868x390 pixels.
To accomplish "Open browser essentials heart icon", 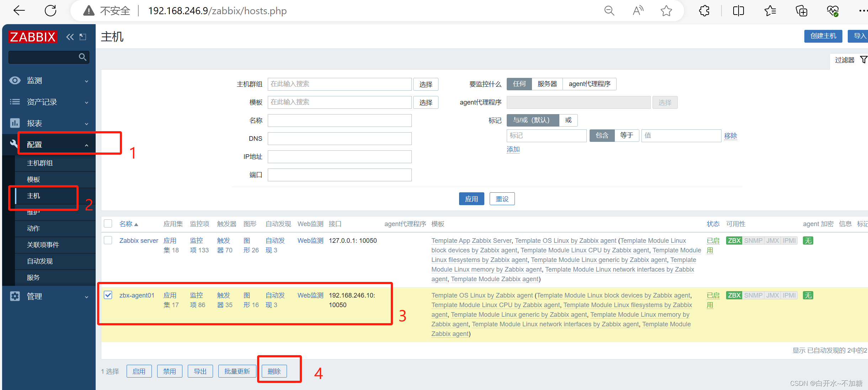I will [x=833, y=11].
